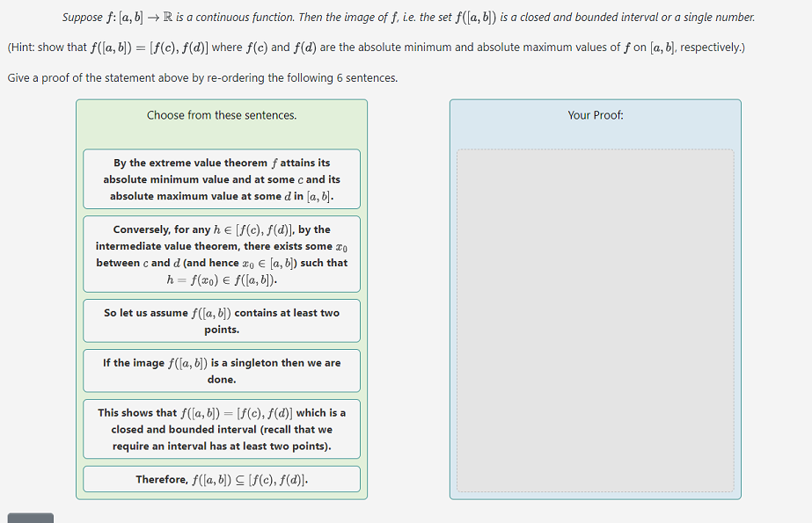Click the blue proof panel background

595,132
